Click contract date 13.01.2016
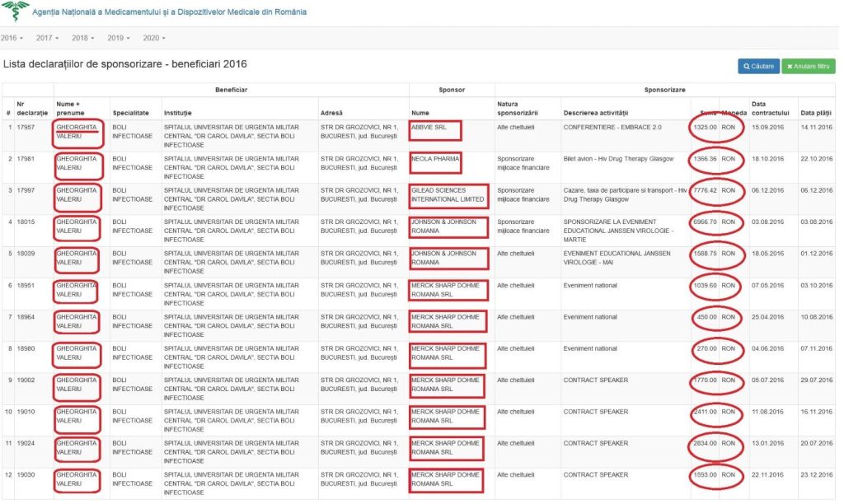Screen dimensions: 844x504 click(x=768, y=444)
